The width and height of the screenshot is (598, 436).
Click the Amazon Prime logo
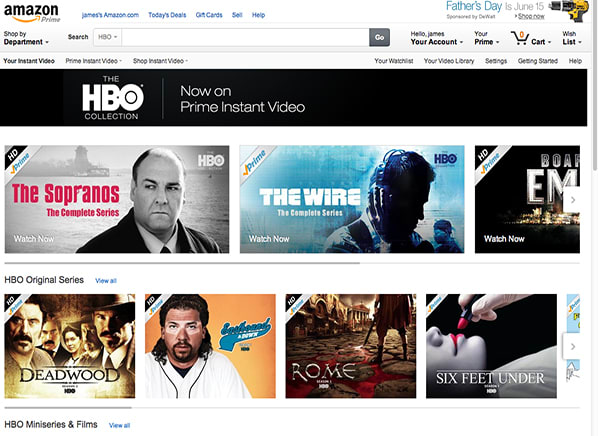tap(32, 13)
